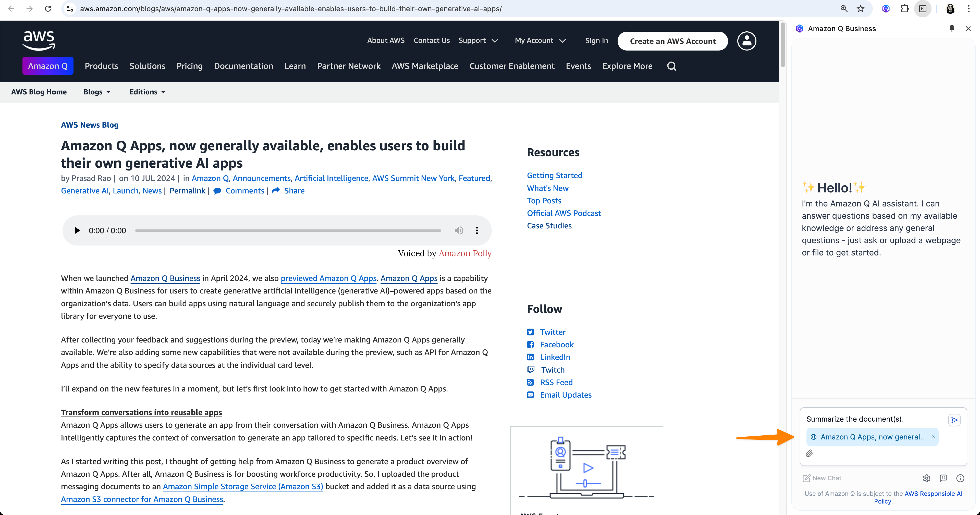Click the paperclip attach file icon
The image size is (980, 515).
pyautogui.click(x=809, y=453)
